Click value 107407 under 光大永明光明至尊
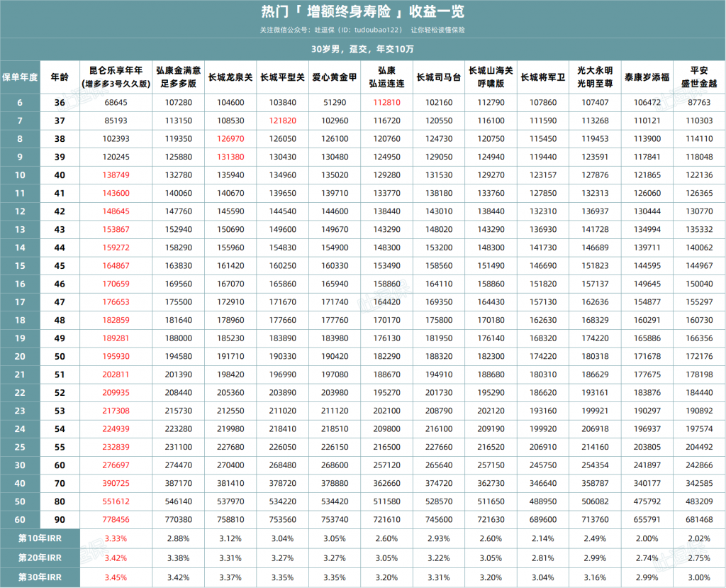The width and height of the screenshot is (726, 588). click(595, 102)
